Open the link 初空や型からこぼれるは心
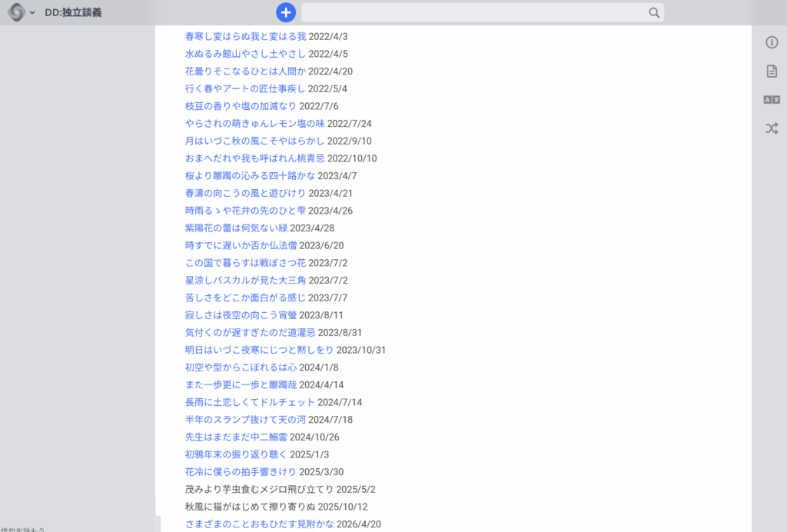Image resolution: width=787 pixels, height=532 pixels. 241,367
